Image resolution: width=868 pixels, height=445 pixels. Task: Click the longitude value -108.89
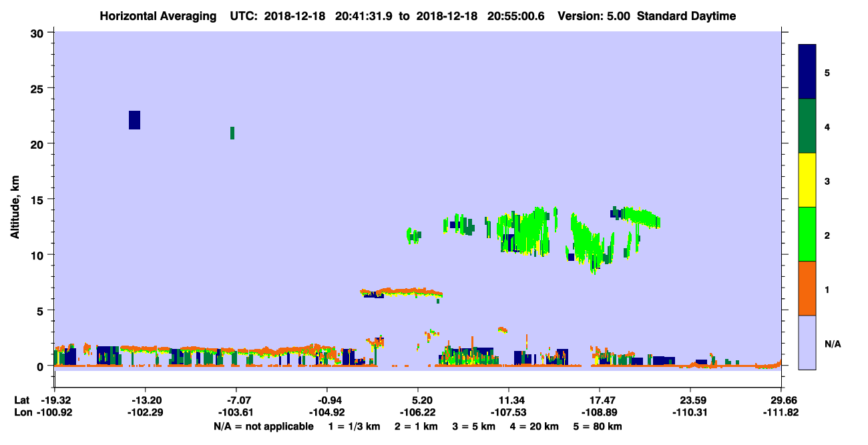(600, 412)
